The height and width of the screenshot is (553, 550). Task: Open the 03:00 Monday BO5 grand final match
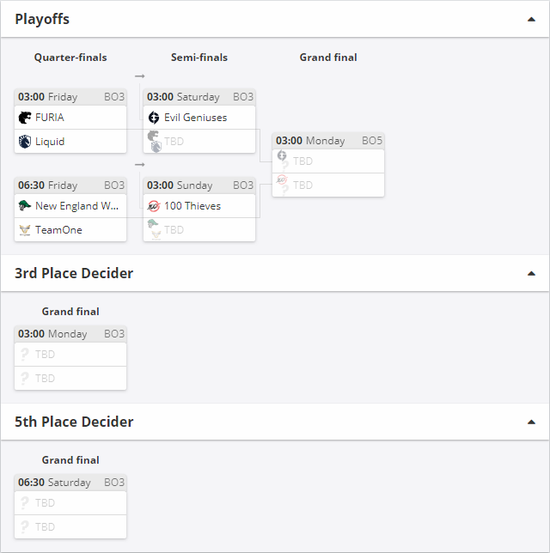tap(328, 141)
